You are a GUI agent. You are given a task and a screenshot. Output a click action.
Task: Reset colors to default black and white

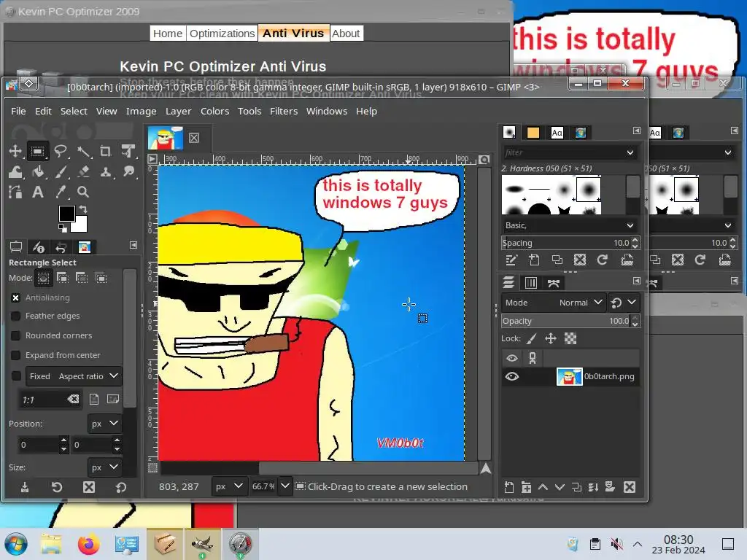click(63, 228)
